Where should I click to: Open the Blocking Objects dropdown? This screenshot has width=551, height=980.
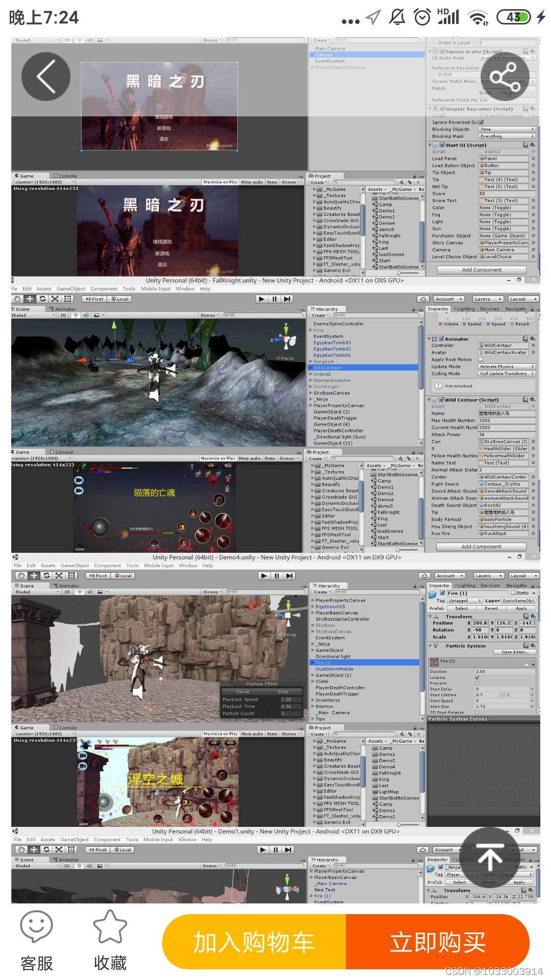tap(507, 129)
